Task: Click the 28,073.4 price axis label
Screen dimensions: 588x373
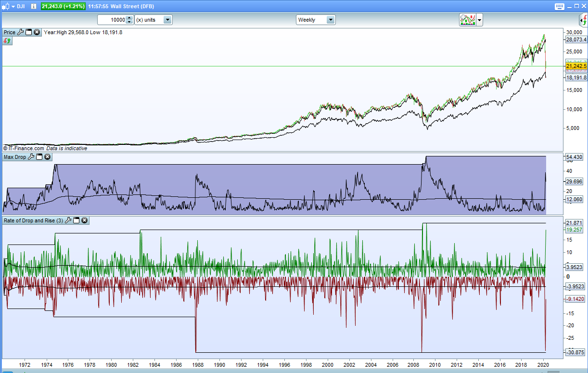Action: 576,40
